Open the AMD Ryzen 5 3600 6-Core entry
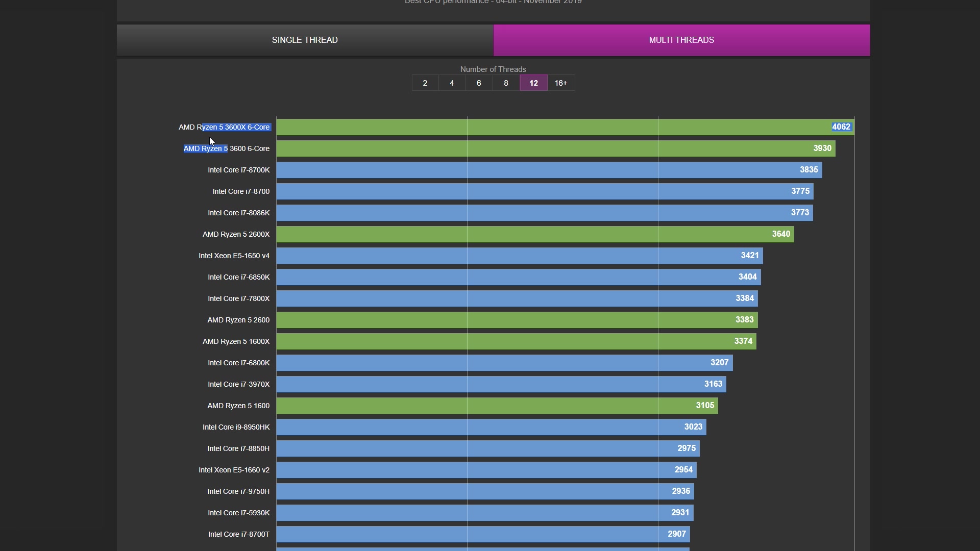The width and height of the screenshot is (980, 551). pyautogui.click(x=227, y=148)
